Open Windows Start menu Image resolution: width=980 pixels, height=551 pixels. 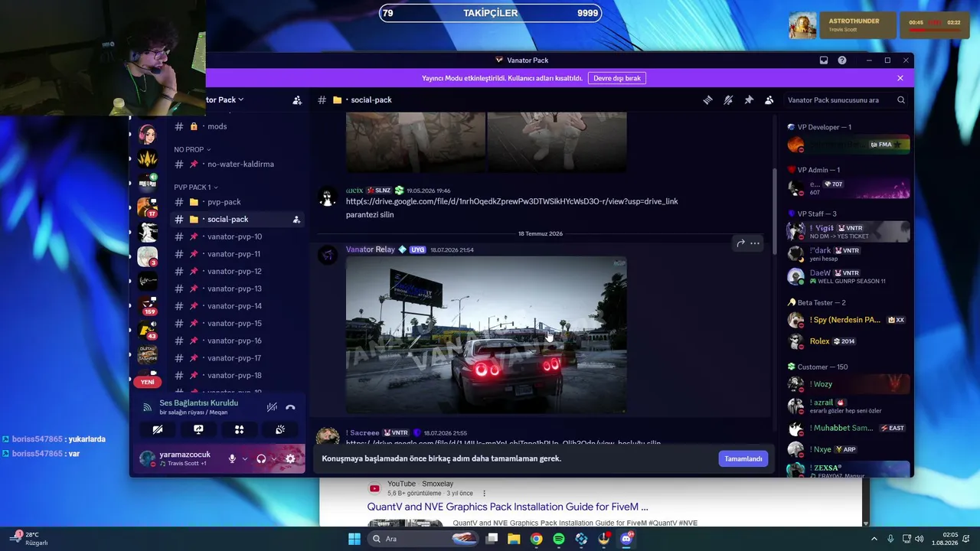pos(354,539)
